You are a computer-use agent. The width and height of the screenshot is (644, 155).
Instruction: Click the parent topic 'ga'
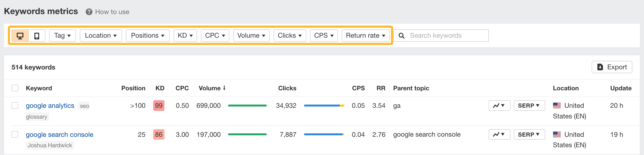coord(397,106)
